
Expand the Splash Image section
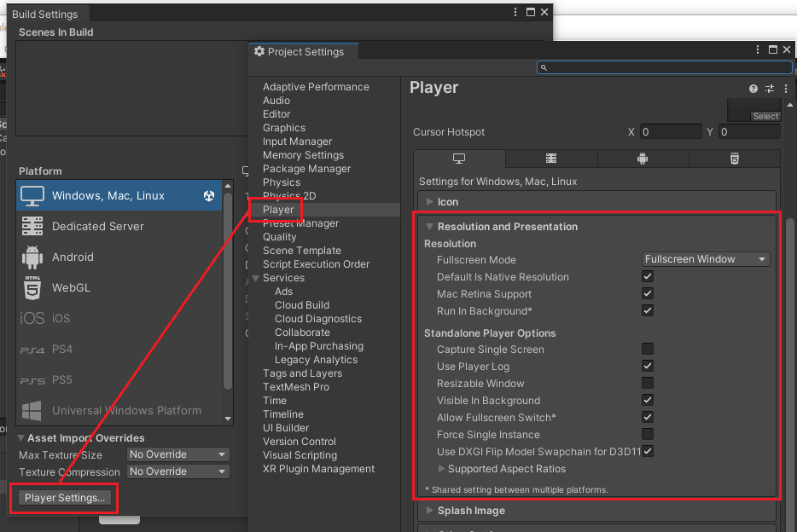tap(429, 510)
